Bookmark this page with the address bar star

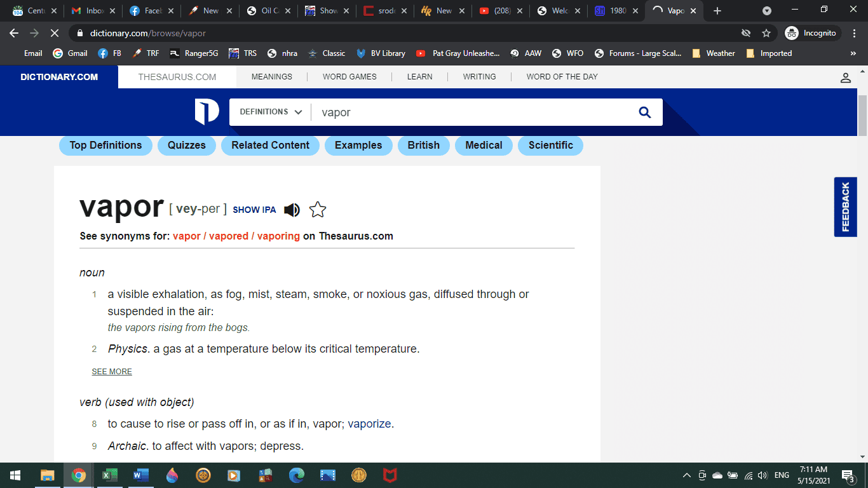[766, 33]
